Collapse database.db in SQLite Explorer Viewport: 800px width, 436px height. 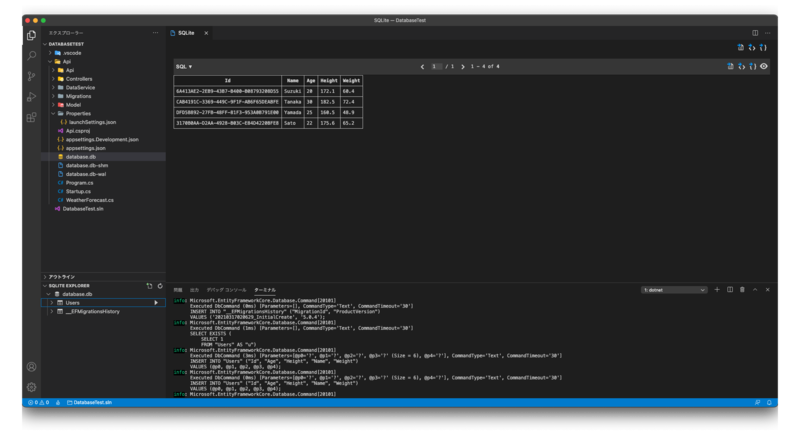click(x=49, y=294)
